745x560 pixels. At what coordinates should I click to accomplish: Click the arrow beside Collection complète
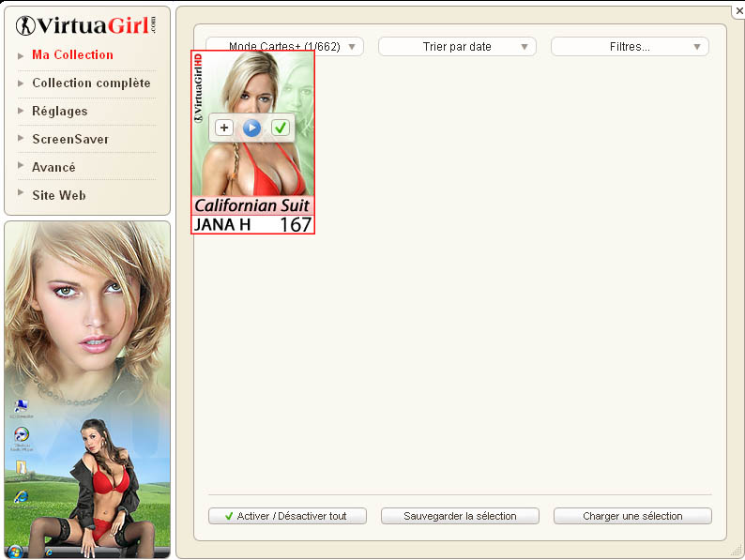[x=21, y=83]
